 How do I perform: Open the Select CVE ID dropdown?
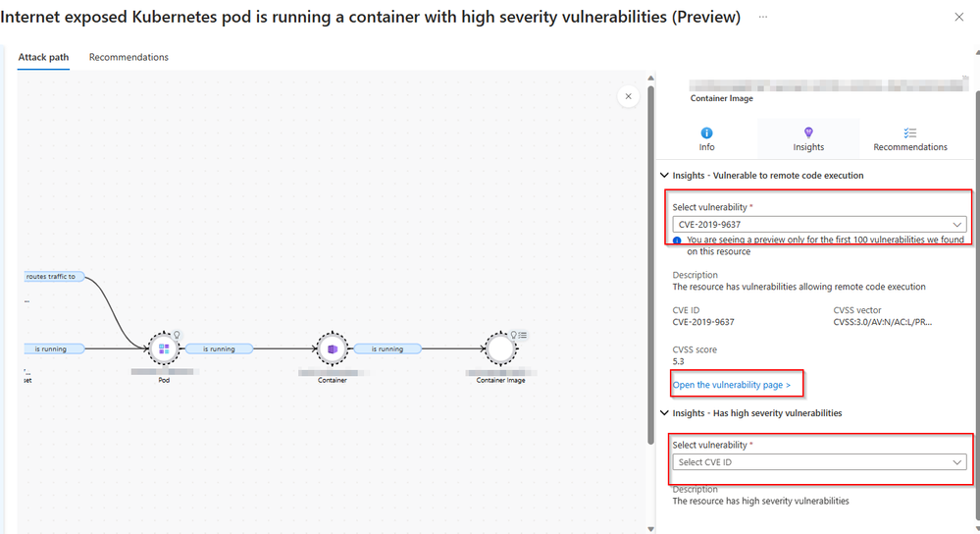point(819,462)
